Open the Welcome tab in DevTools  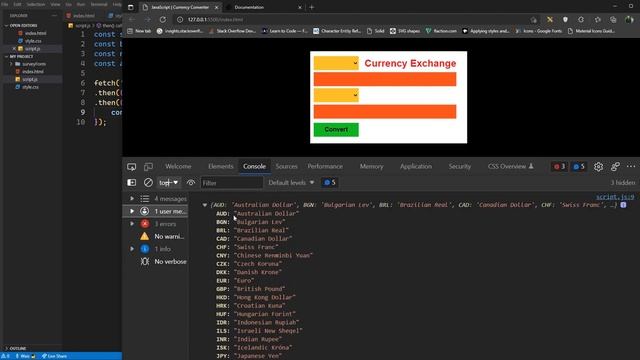(x=178, y=167)
